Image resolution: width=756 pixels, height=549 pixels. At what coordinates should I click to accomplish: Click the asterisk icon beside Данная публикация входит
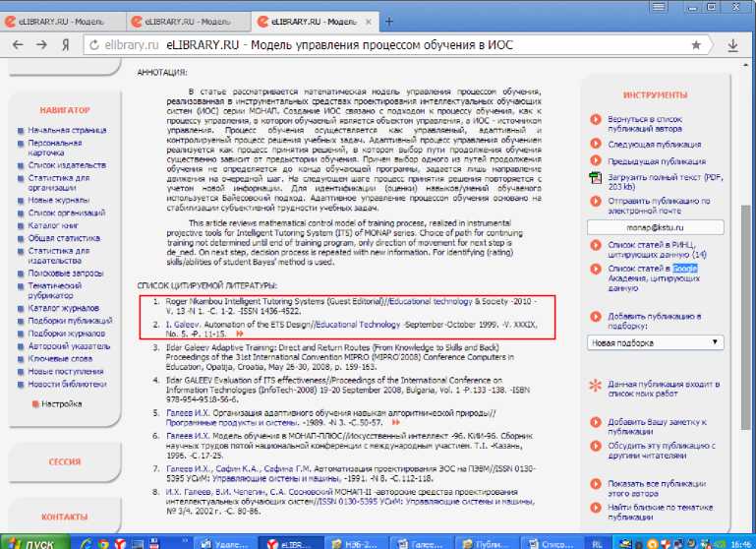[x=596, y=385]
